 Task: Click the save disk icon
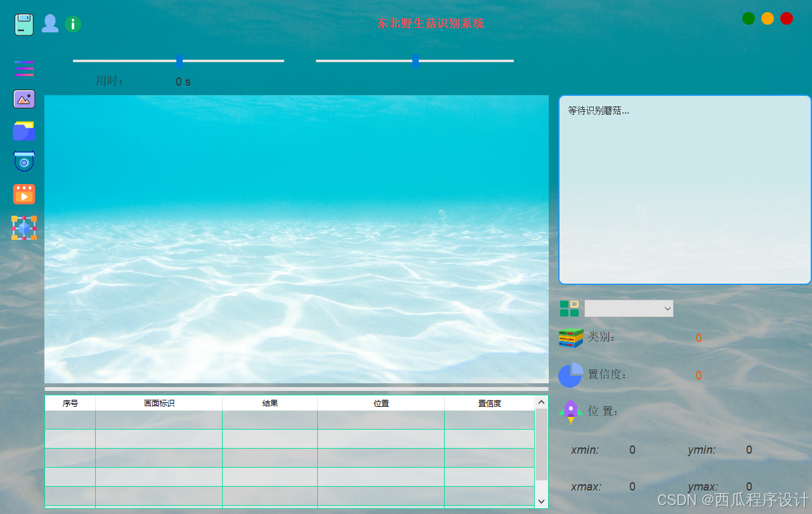click(x=24, y=24)
